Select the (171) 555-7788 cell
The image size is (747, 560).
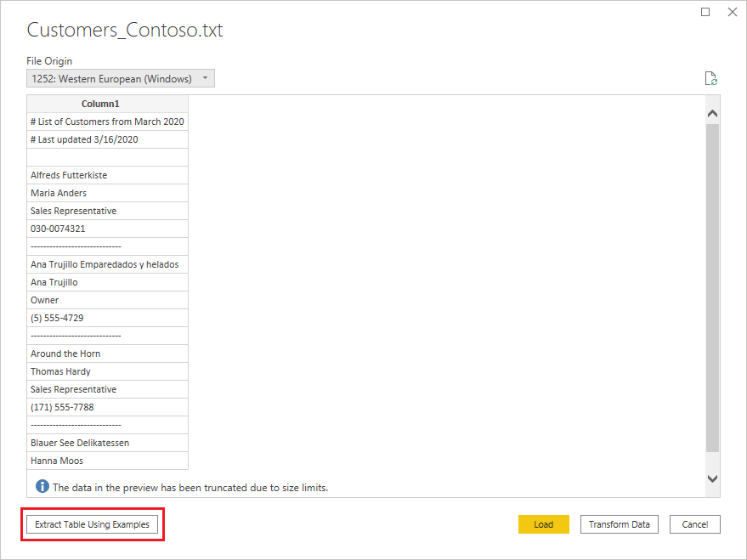[x=108, y=407]
